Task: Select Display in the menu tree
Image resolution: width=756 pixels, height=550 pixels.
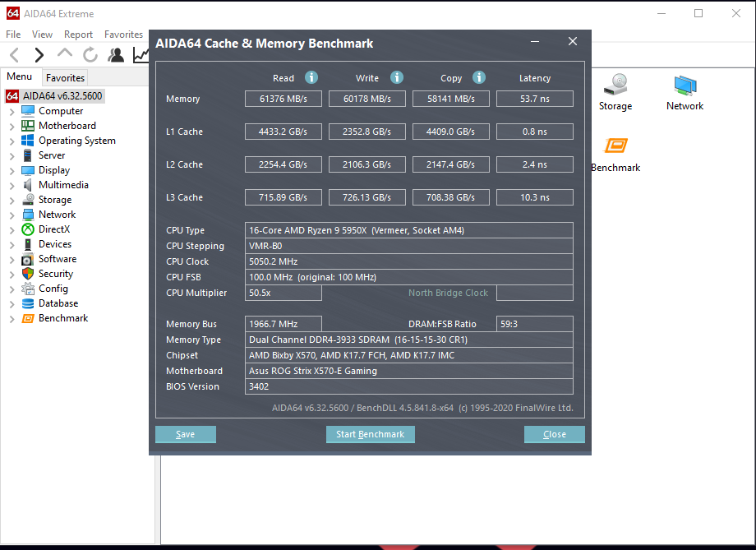Action: click(x=54, y=170)
